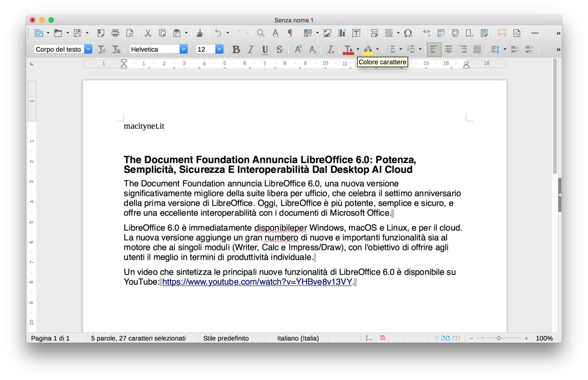Toggle bold formatting
The image size is (588, 380).
(236, 49)
